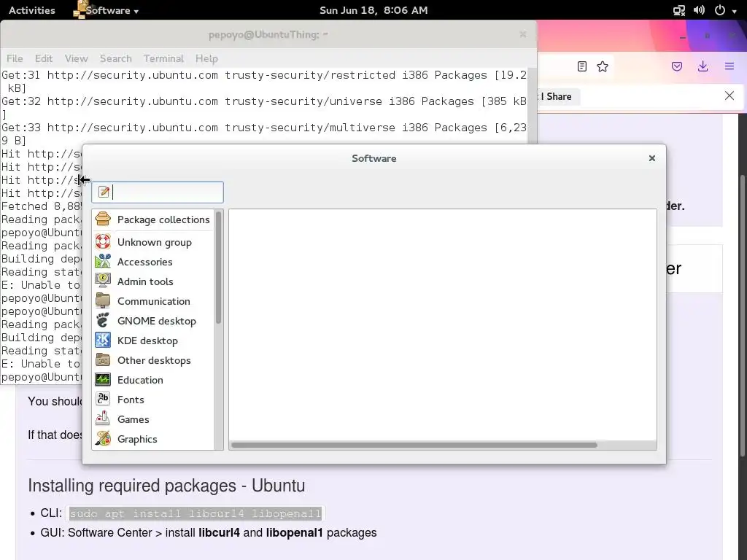Select GNOME desktop category
The height and width of the screenshot is (560, 747).
[153, 321]
